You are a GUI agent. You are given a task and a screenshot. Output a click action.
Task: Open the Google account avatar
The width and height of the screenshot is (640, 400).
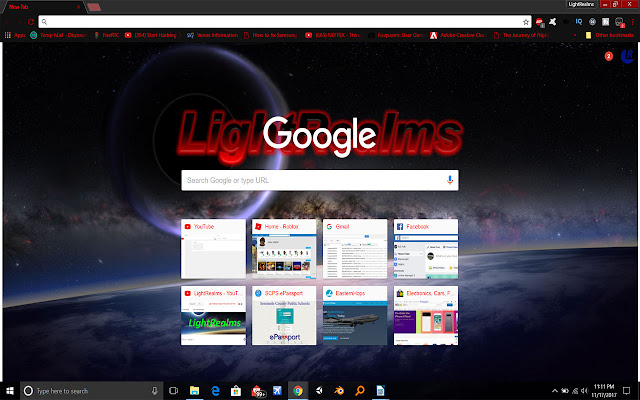[627, 56]
